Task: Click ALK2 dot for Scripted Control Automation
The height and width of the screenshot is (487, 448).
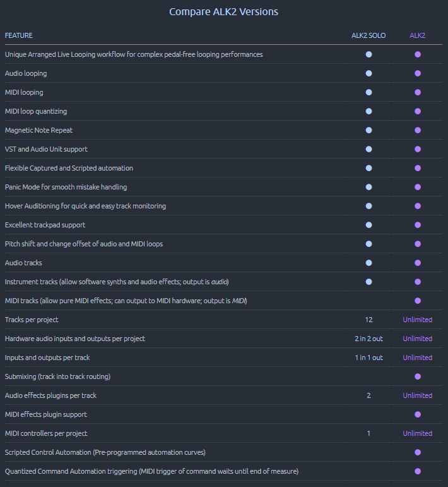Action: (418, 452)
